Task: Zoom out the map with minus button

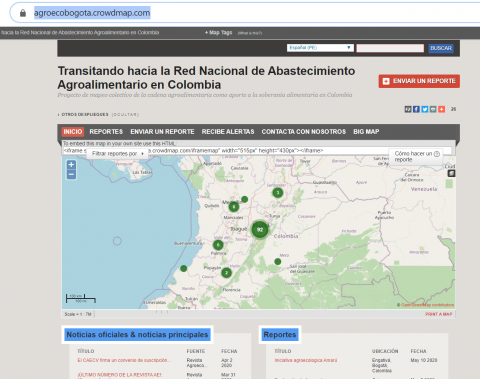Action: [x=71, y=174]
